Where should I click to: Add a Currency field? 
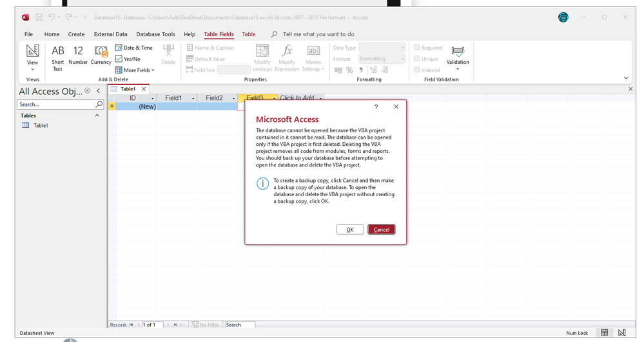click(101, 55)
